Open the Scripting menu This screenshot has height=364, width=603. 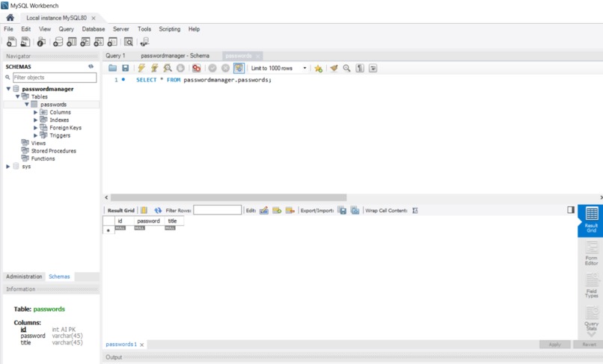click(170, 29)
